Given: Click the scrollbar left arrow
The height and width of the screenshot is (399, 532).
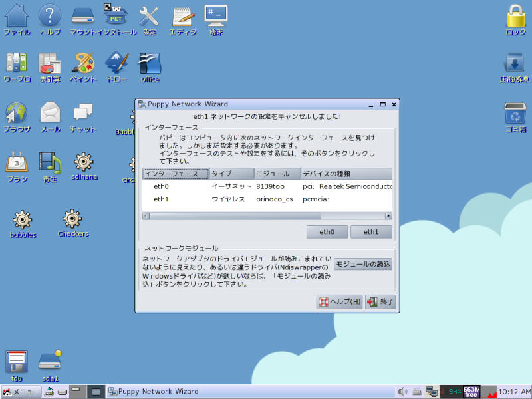Looking at the screenshot, I should point(146,216).
